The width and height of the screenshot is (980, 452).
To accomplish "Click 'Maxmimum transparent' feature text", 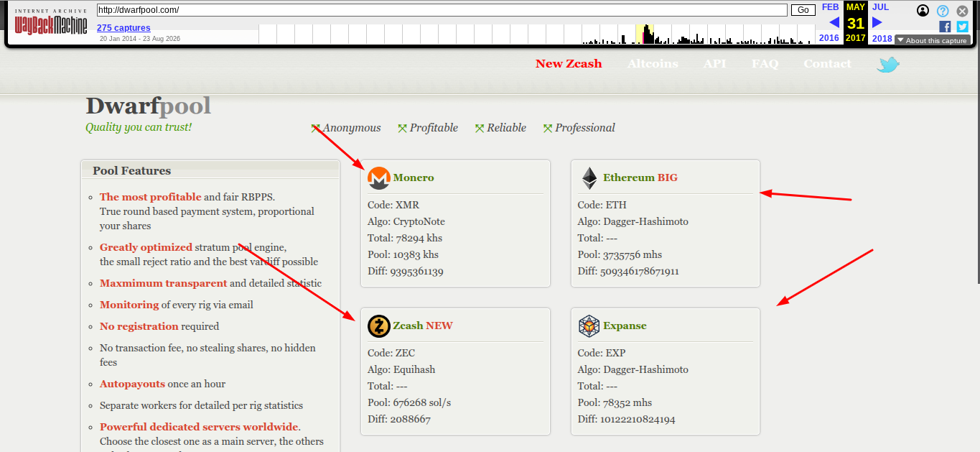I will [163, 283].
